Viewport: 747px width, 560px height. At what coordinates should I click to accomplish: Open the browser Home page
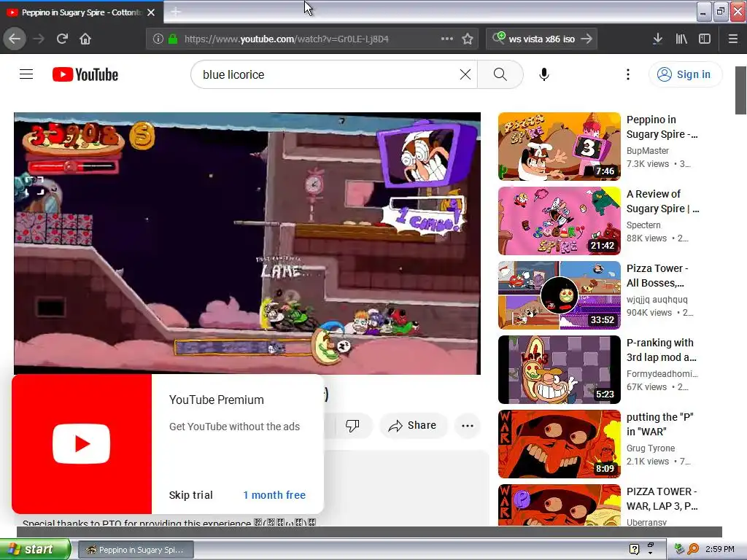pos(85,39)
